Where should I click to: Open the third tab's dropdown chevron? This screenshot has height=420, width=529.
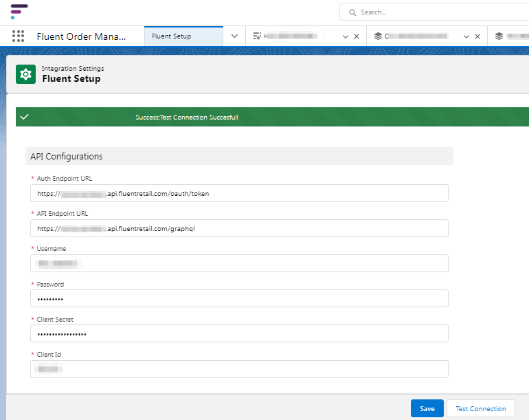coord(466,36)
